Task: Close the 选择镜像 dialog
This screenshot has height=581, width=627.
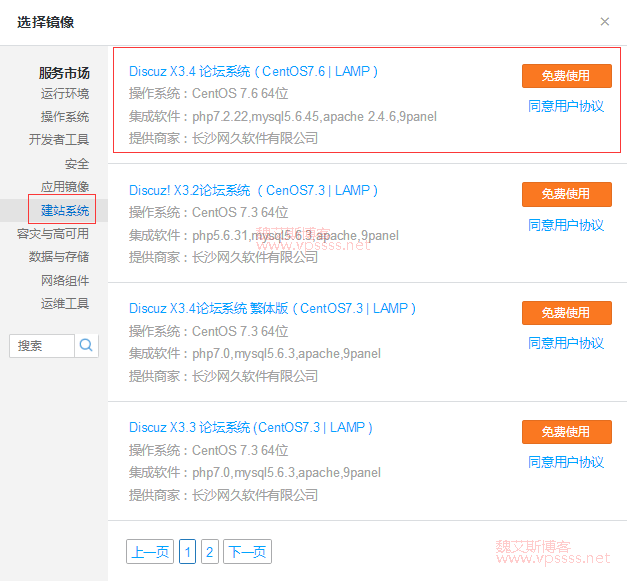Action: point(604,21)
